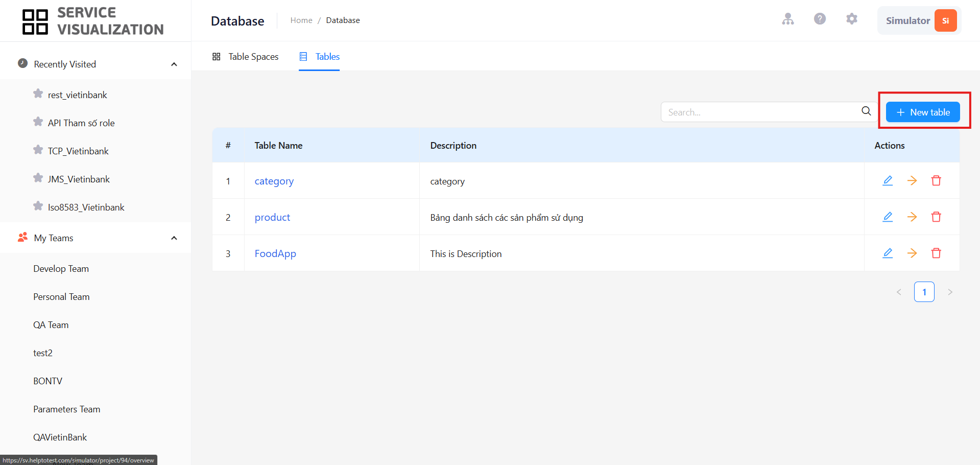
Task: Click the search magnifier icon
Action: 866,111
